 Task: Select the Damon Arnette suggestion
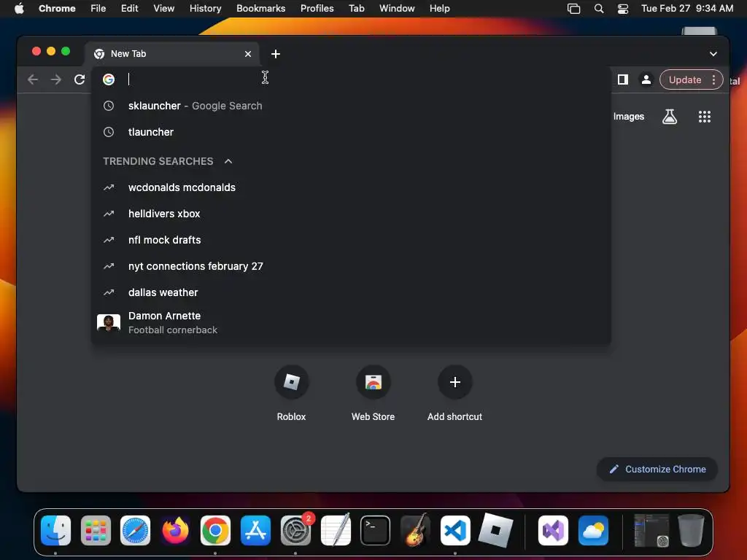click(351, 323)
